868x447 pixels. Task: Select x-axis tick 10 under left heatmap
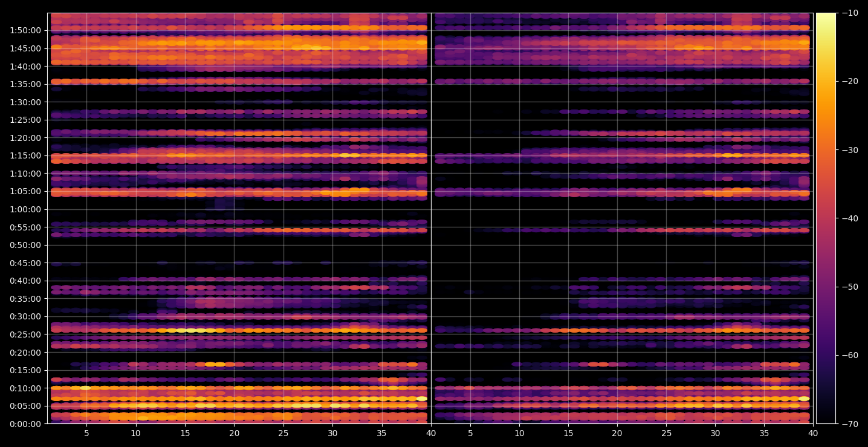tap(136, 434)
